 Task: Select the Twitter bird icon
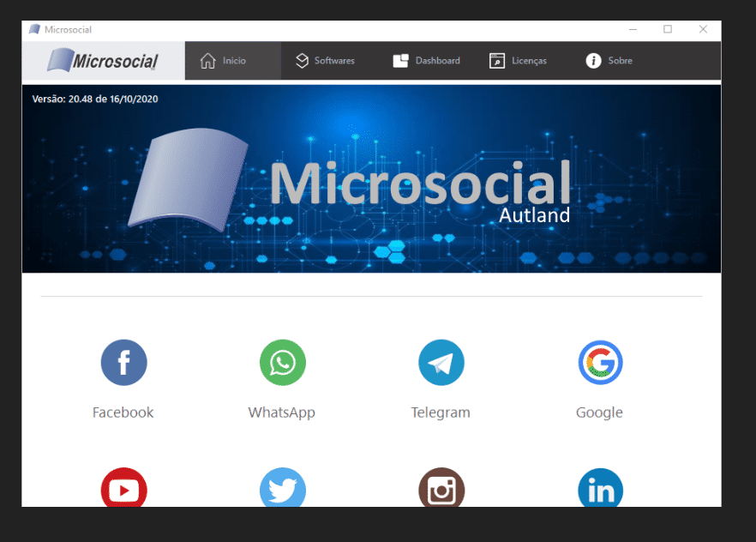pos(283,487)
